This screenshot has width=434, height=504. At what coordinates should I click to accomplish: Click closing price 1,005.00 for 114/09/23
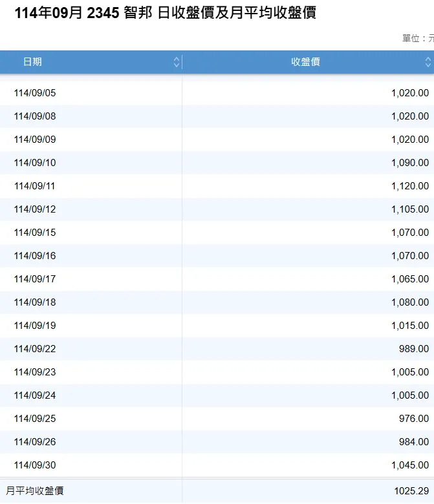pyautogui.click(x=410, y=372)
